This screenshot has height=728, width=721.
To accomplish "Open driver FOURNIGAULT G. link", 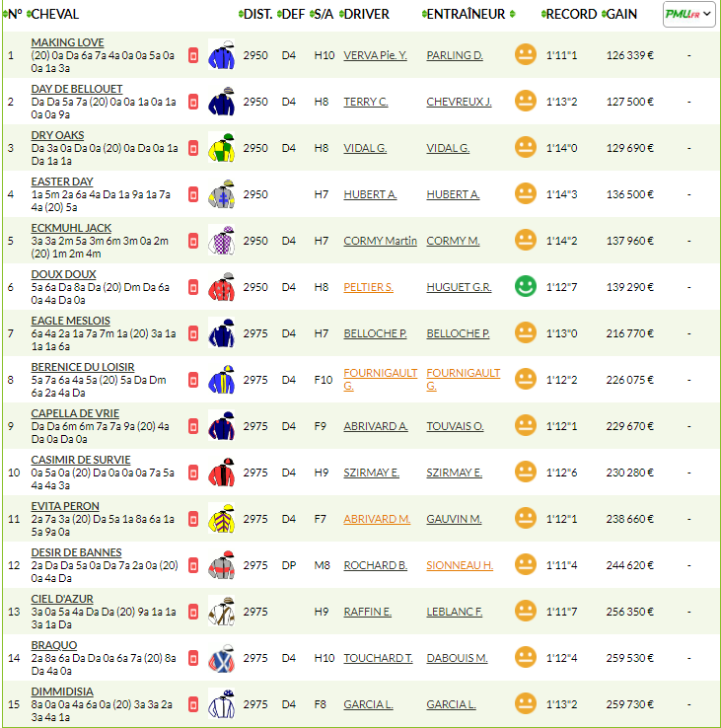I will point(381,380).
